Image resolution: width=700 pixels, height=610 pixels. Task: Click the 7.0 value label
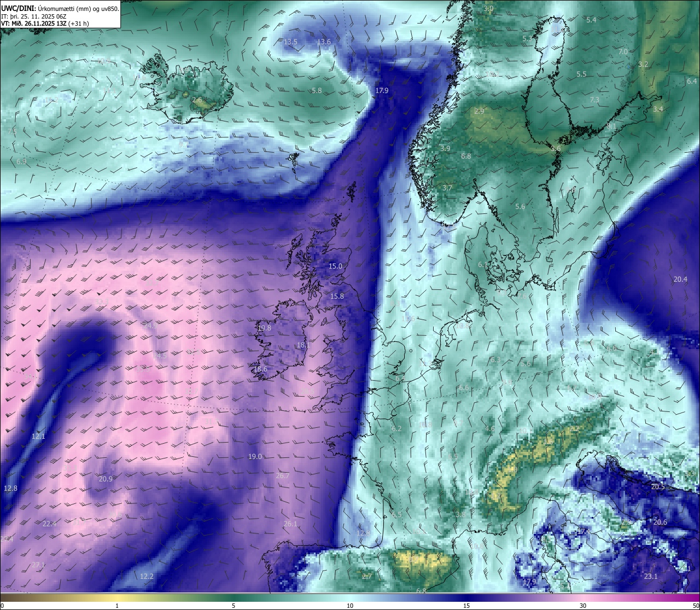tap(623, 51)
